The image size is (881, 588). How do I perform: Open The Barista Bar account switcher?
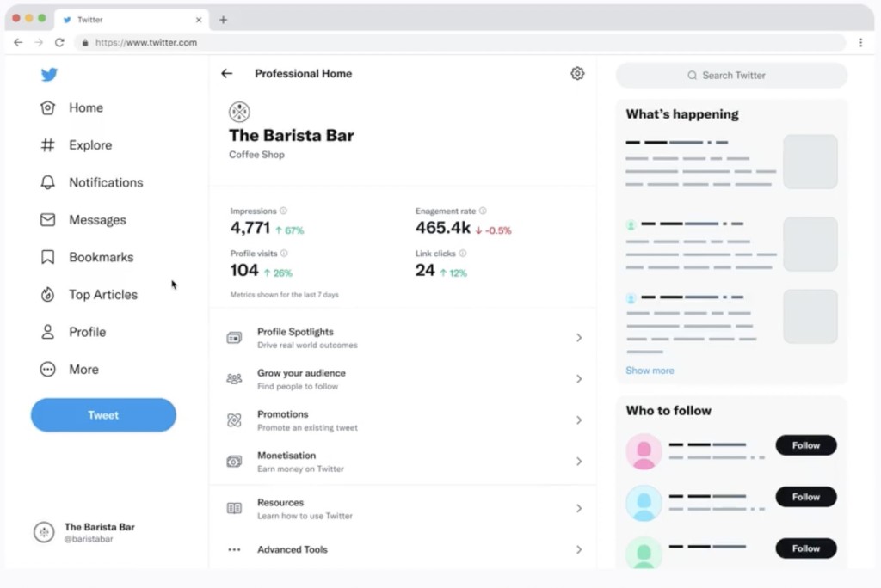(84, 532)
